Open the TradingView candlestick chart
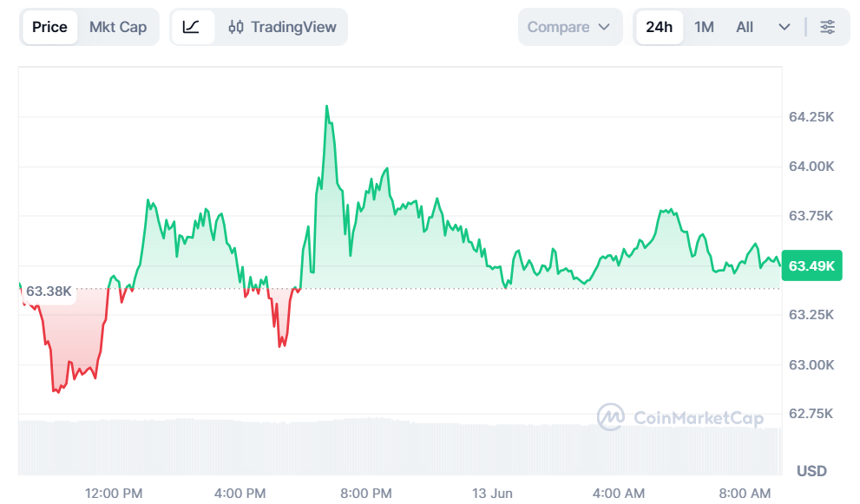860x504 pixels. (x=282, y=27)
